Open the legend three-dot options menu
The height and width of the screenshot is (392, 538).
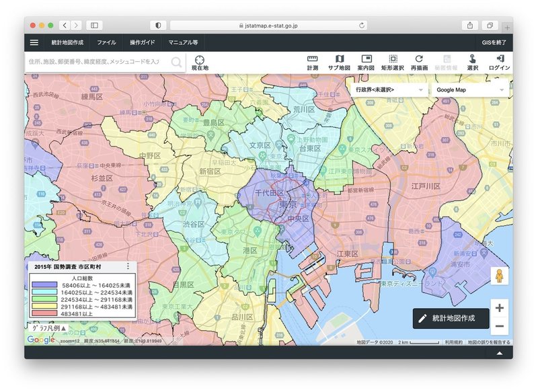point(128,266)
